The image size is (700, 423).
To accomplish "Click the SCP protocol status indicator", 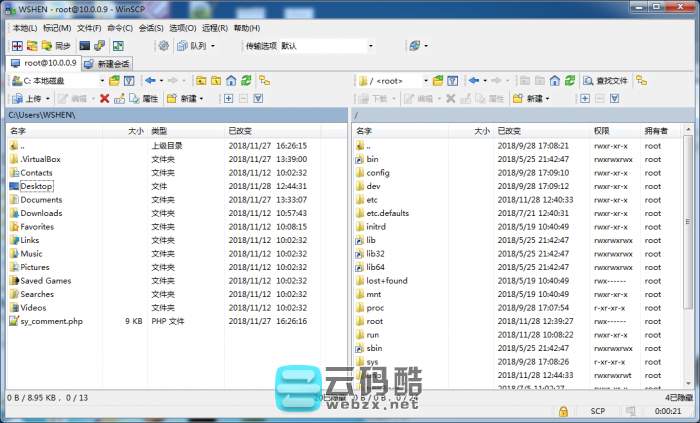I will 598,411.
